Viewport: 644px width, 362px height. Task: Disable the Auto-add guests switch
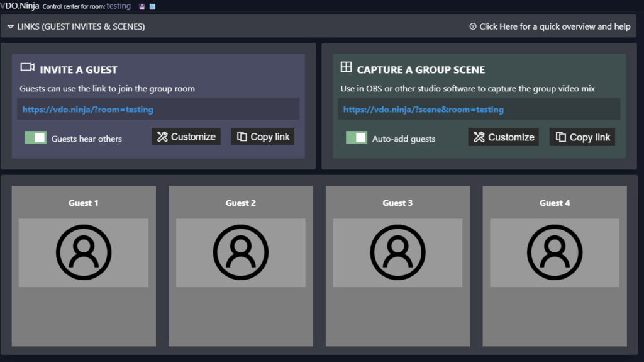click(x=357, y=138)
